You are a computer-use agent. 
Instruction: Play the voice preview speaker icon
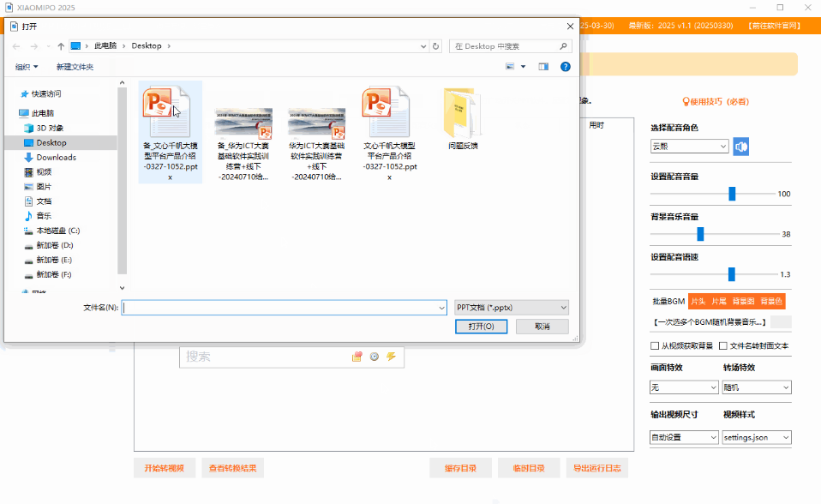[x=740, y=147]
